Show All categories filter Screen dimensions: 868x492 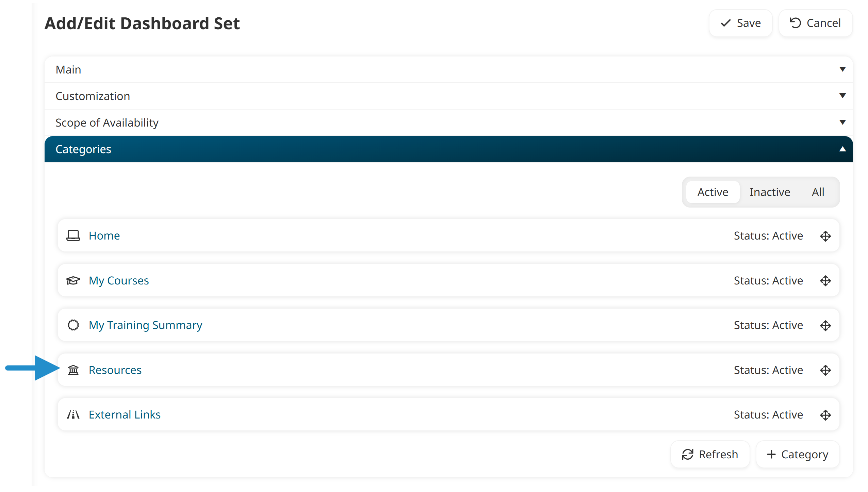818,192
